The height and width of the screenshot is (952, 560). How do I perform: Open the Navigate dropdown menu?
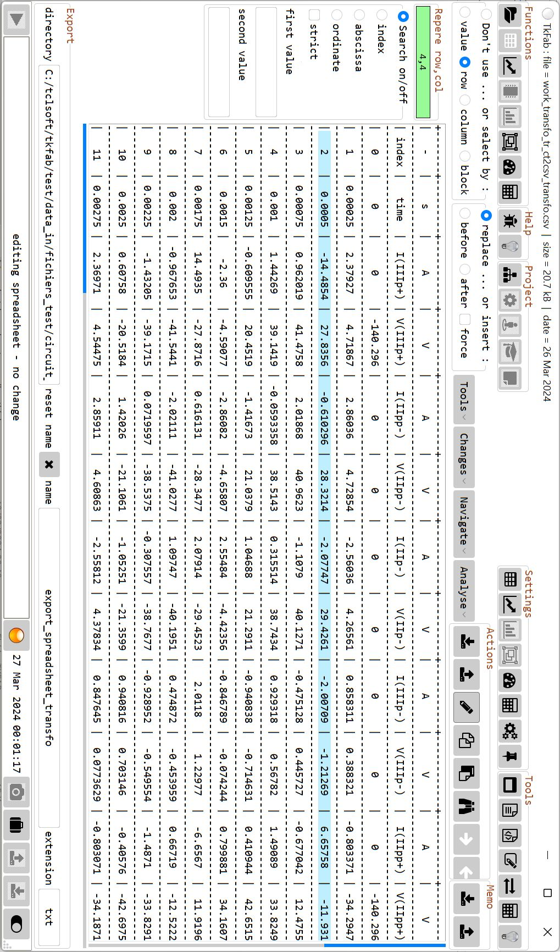coord(464,525)
